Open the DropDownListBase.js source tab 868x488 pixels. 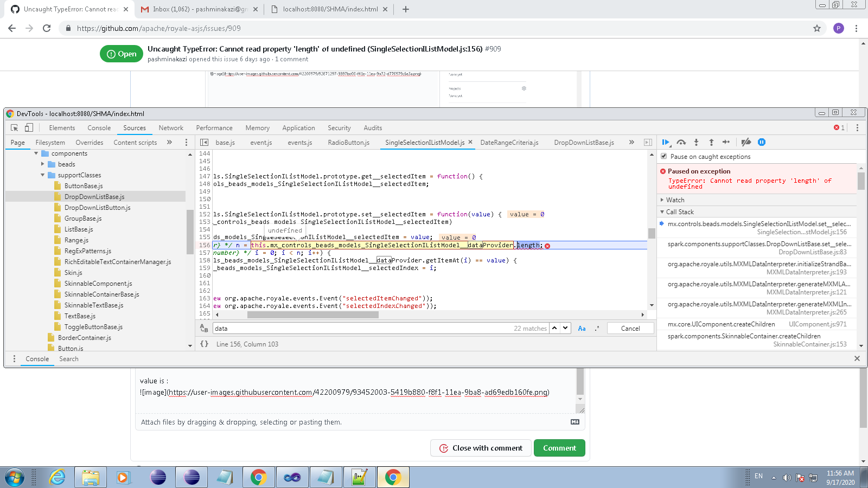click(x=584, y=143)
